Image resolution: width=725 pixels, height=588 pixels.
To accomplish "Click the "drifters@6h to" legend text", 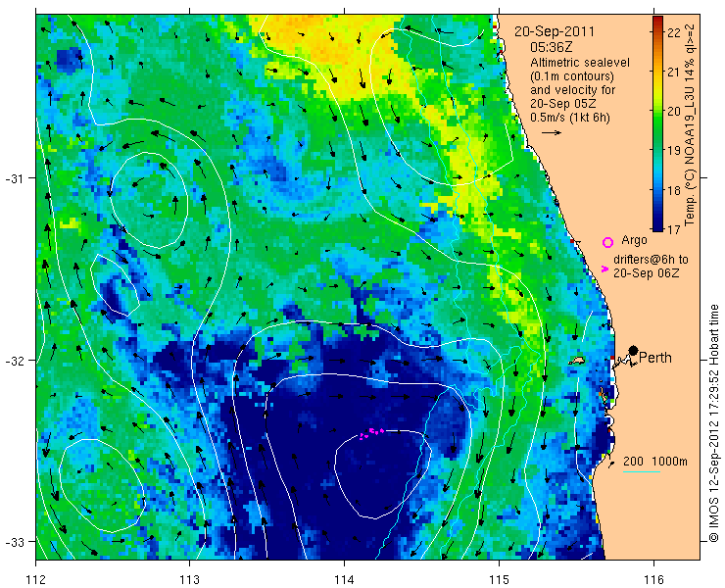I will coord(651,260).
